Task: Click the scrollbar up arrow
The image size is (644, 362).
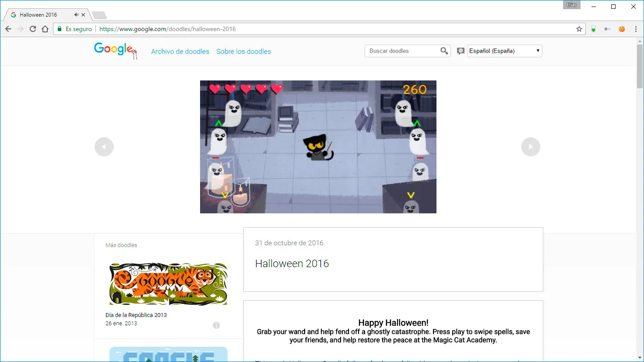Action: pyautogui.click(x=640, y=40)
